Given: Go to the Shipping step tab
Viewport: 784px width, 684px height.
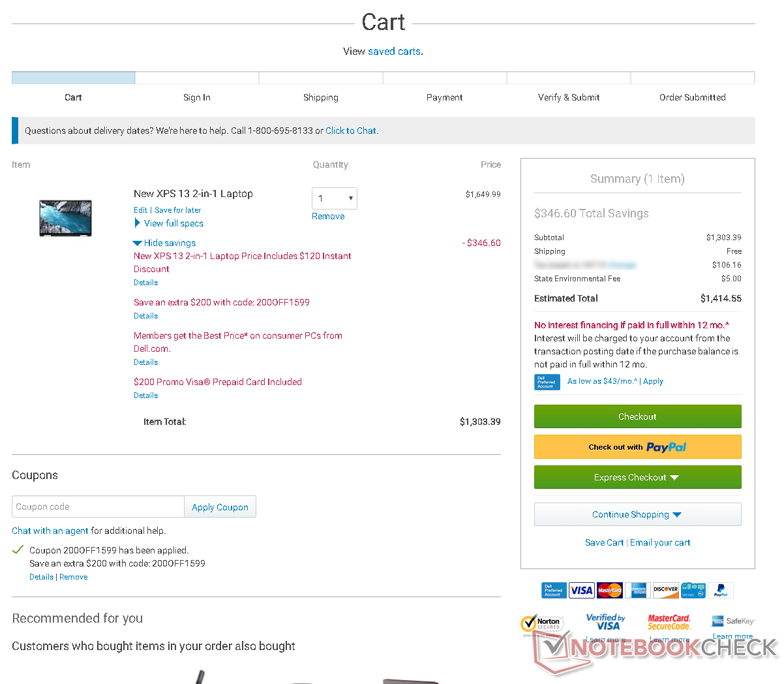Looking at the screenshot, I should tap(320, 97).
